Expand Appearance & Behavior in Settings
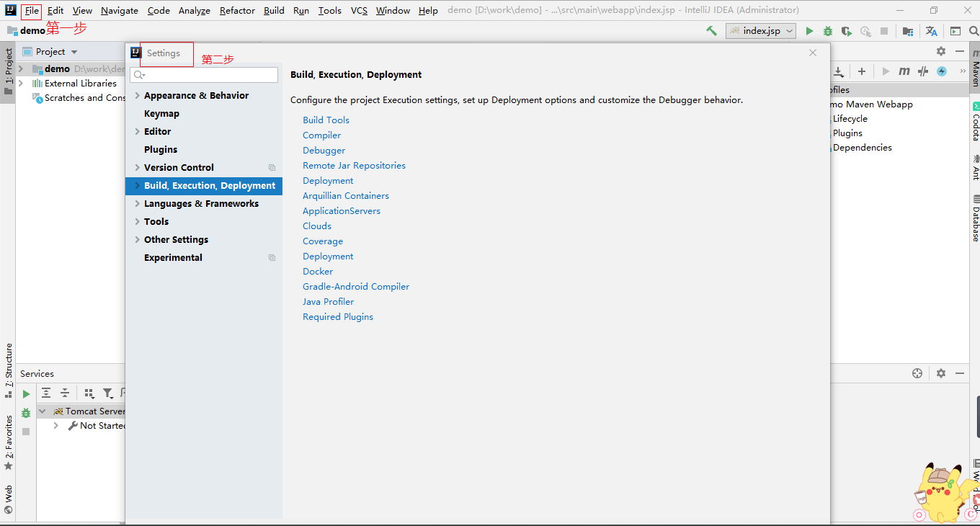Image resolution: width=980 pixels, height=526 pixels. pos(137,95)
